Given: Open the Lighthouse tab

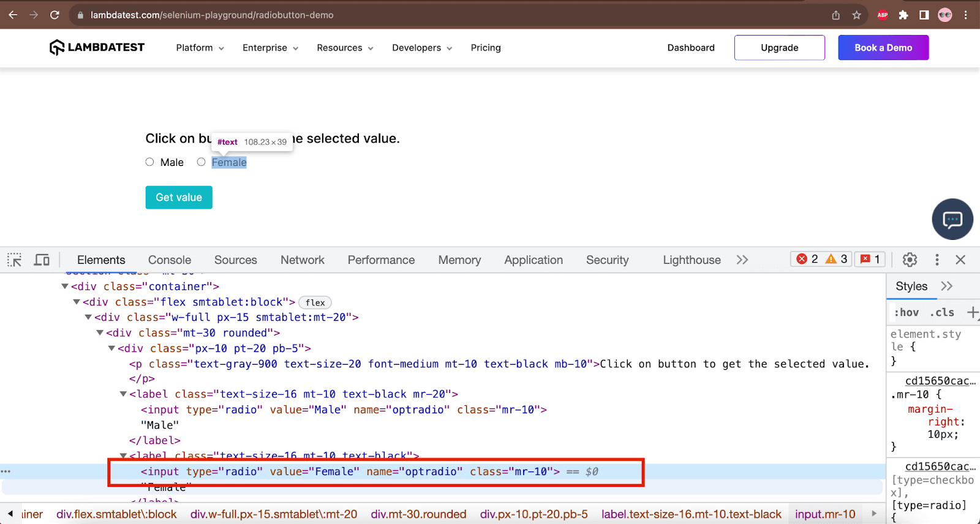Looking at the screenshot, I should coord(692,260).
